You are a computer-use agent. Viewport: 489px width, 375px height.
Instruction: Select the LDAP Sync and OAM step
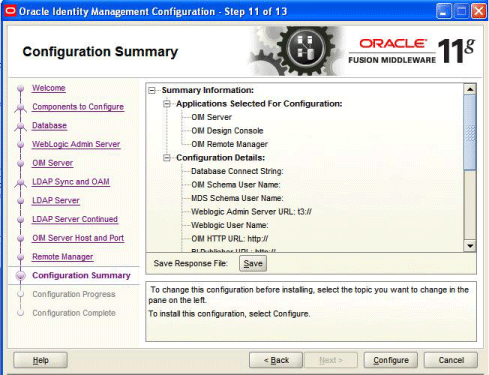[71, 182]
